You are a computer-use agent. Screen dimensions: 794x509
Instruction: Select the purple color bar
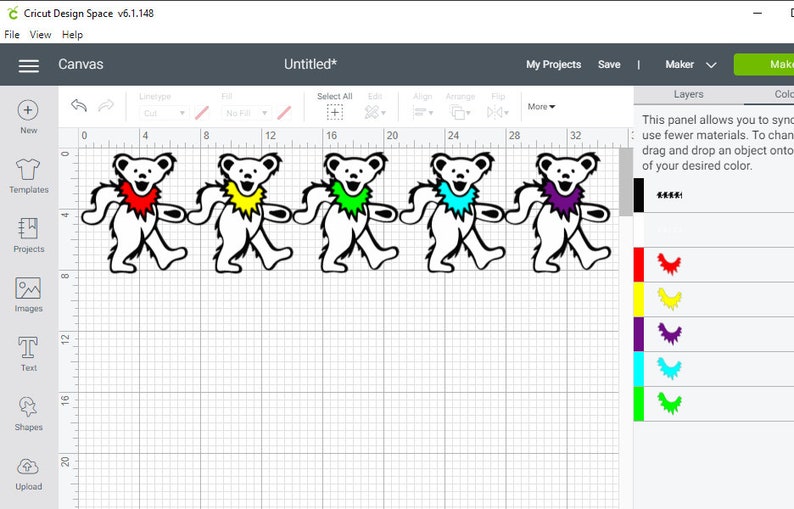tap(639, 334)
